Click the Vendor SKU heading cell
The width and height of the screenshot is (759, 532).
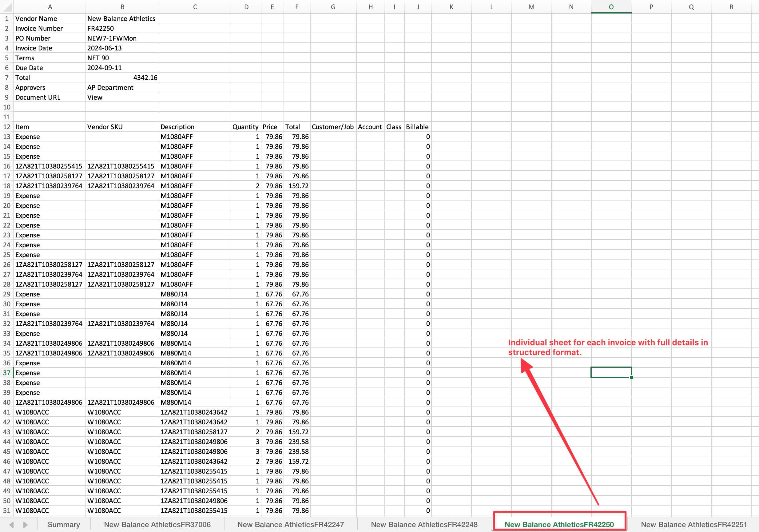pos(122,127)
